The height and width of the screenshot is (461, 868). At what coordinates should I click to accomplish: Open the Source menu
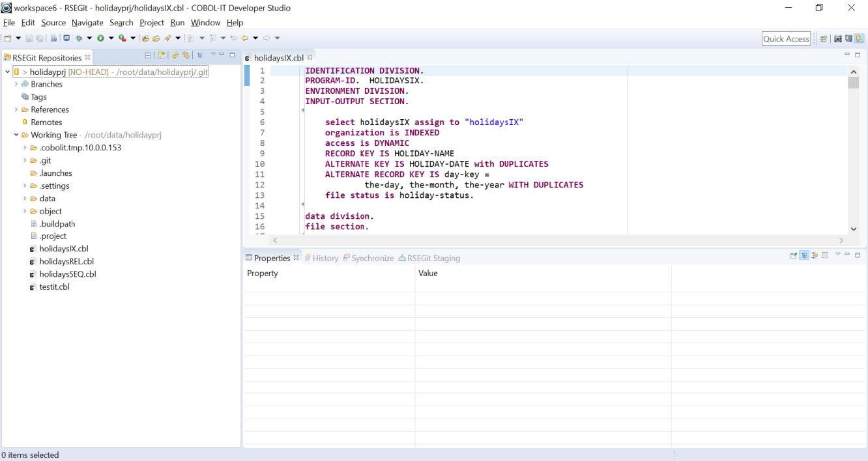pyautogui.click(x=53, y=22)
